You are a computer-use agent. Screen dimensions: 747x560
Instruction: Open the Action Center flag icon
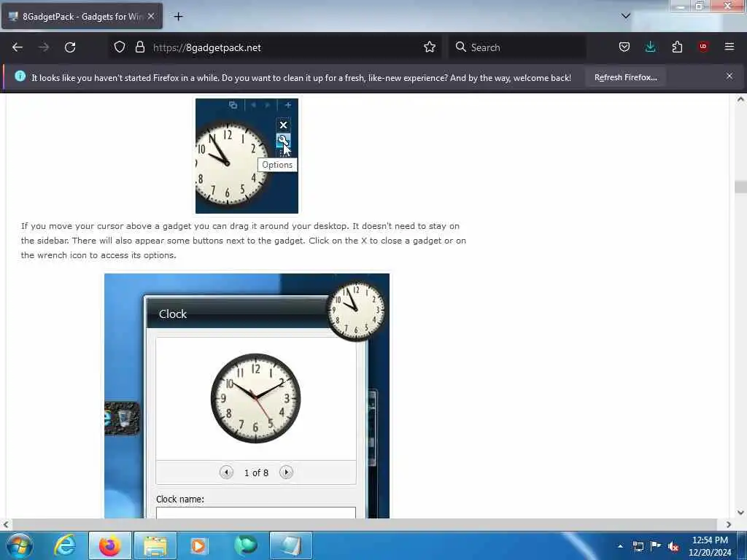click(x=656, y=546)
